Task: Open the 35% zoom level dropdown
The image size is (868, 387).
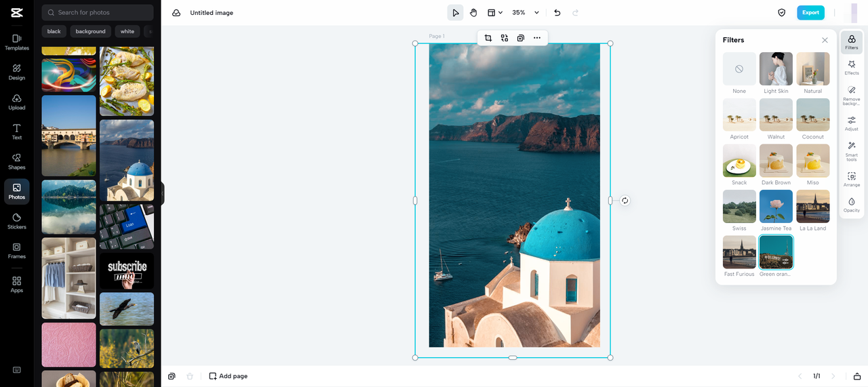Action: [526, 12]
